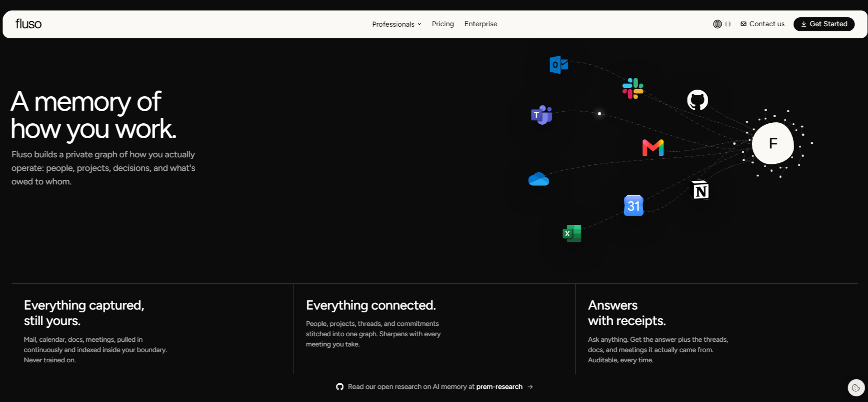Click the Slack integration icon
Screen dimensions: 868x402
click(x=633, y=88)
